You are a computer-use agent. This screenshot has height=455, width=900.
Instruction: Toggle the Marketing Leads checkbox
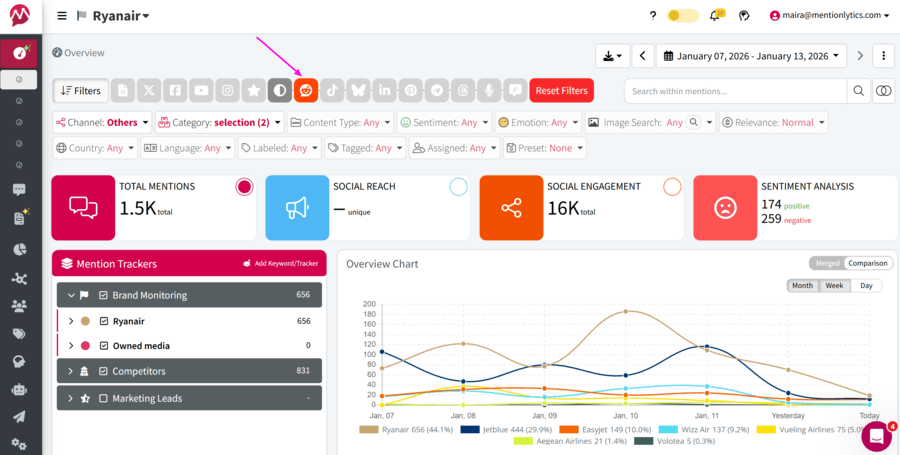coord(103,398)
